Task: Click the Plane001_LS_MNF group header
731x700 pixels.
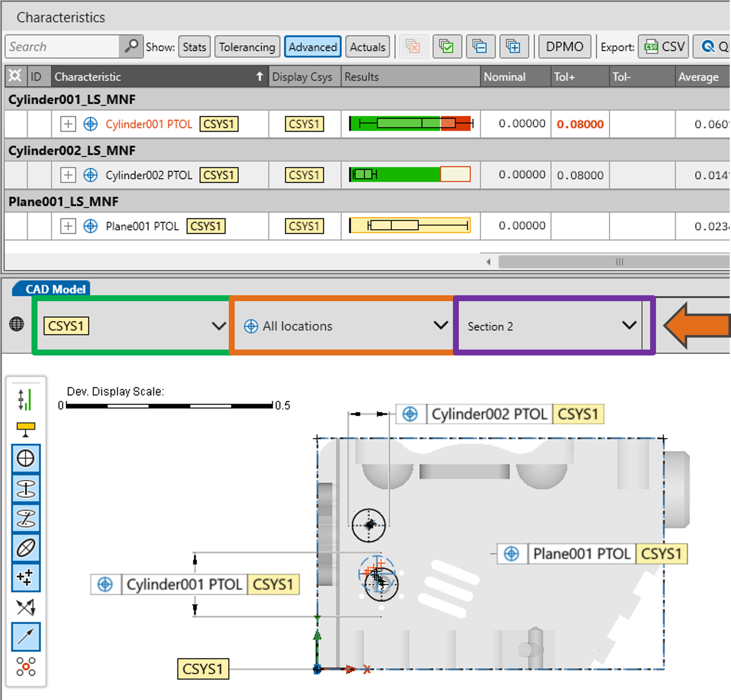Action: (x=64, y=201)
